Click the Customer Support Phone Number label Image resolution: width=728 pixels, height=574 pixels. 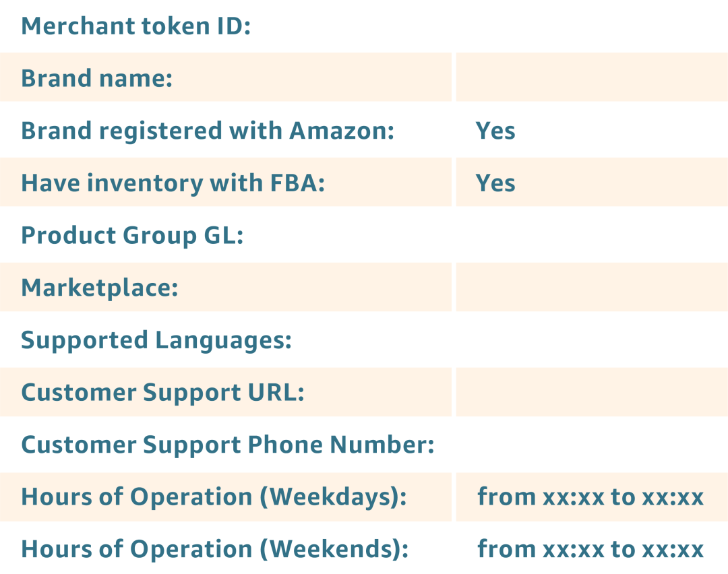[228, 445]
